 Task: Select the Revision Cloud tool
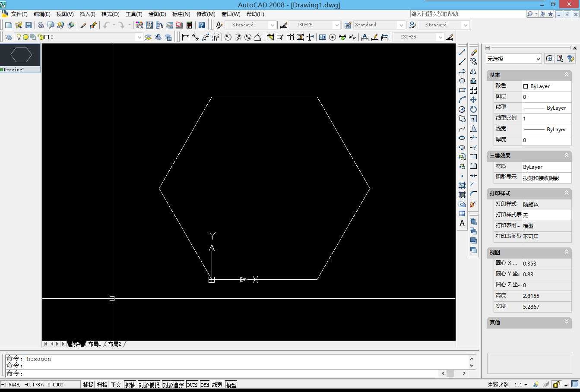[x=462, y=119]
